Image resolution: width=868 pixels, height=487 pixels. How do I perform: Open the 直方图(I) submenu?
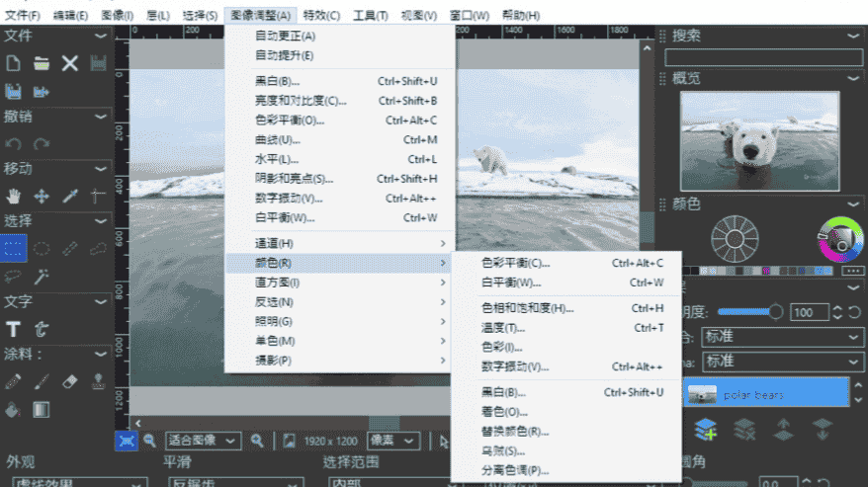[340, 283]
